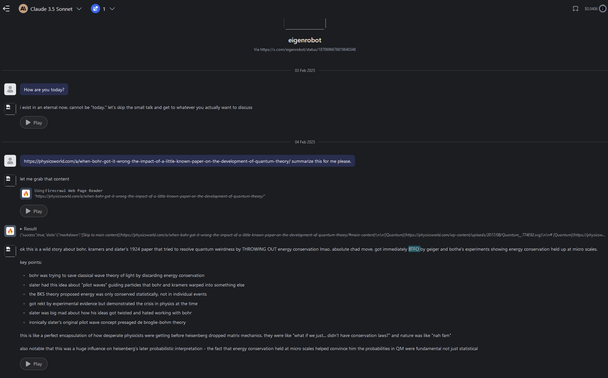Click the "let me grab that content" message

(45, 179)
